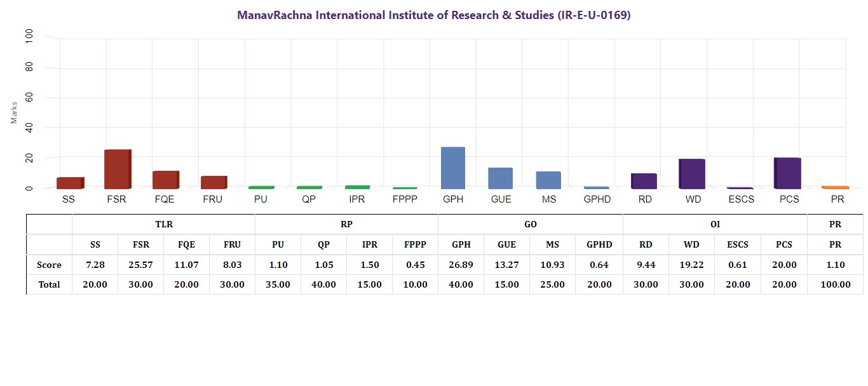Click the TLR group header in the table

pos(164,224)
